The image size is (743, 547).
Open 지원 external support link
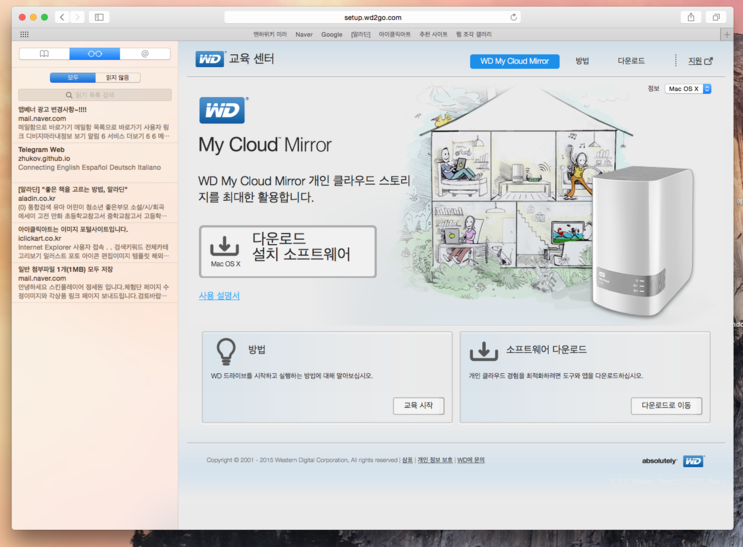click(700, 61)
